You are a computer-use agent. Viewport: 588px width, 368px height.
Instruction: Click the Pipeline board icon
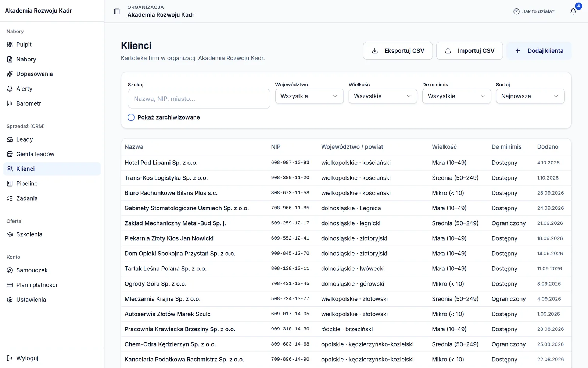click(10, 184)
